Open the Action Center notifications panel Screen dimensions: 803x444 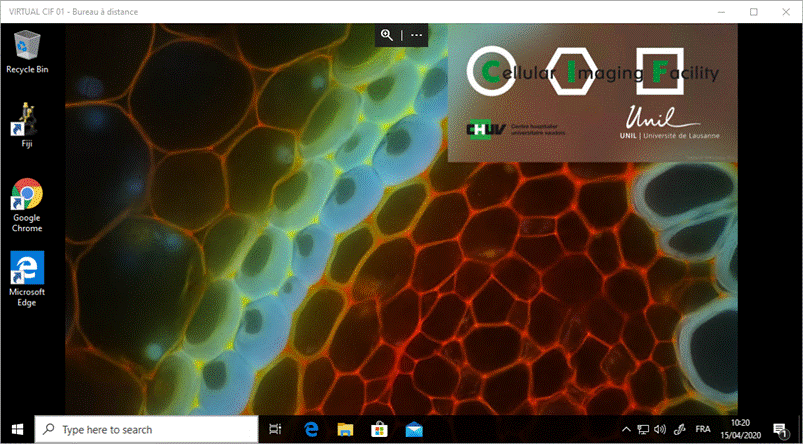(x=781, y=429)
